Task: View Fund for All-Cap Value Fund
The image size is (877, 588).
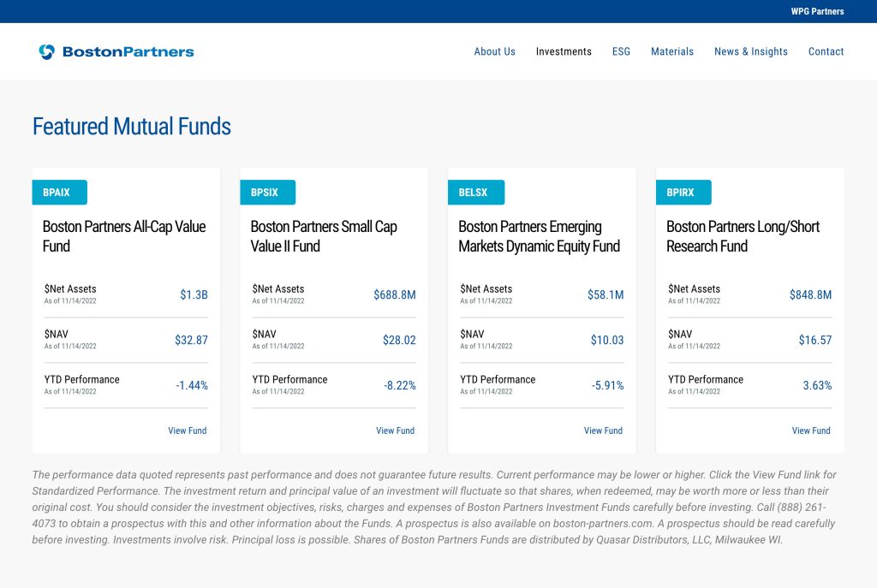Action: pyautogui.click(x=188, y=431)
